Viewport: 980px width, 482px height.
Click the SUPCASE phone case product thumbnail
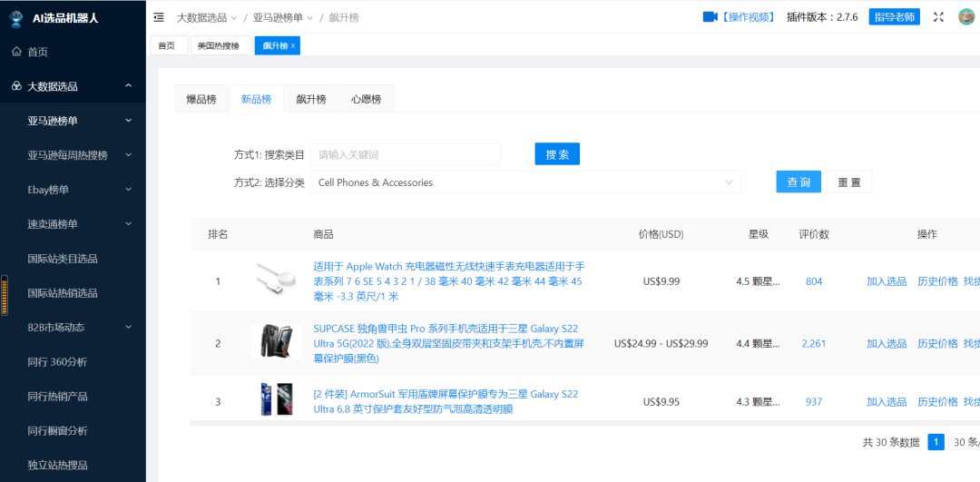277,340
